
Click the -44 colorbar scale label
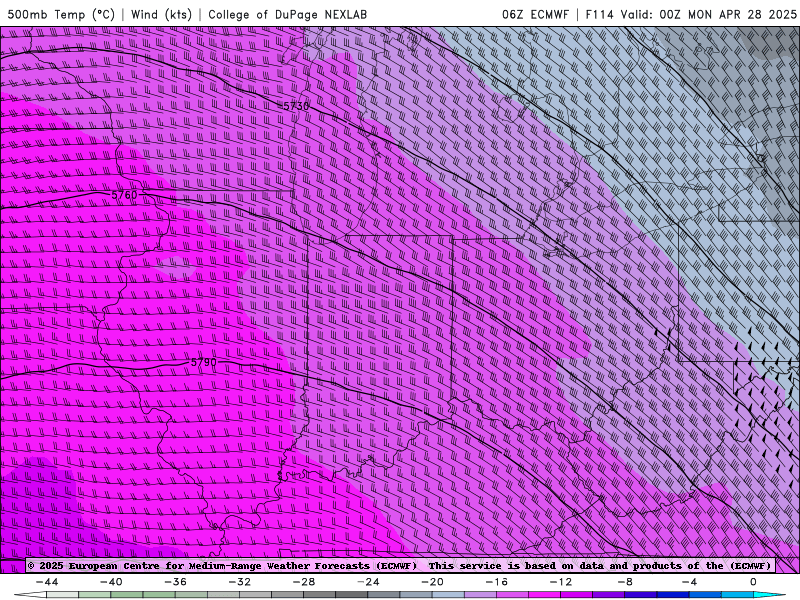pos(47,582)
